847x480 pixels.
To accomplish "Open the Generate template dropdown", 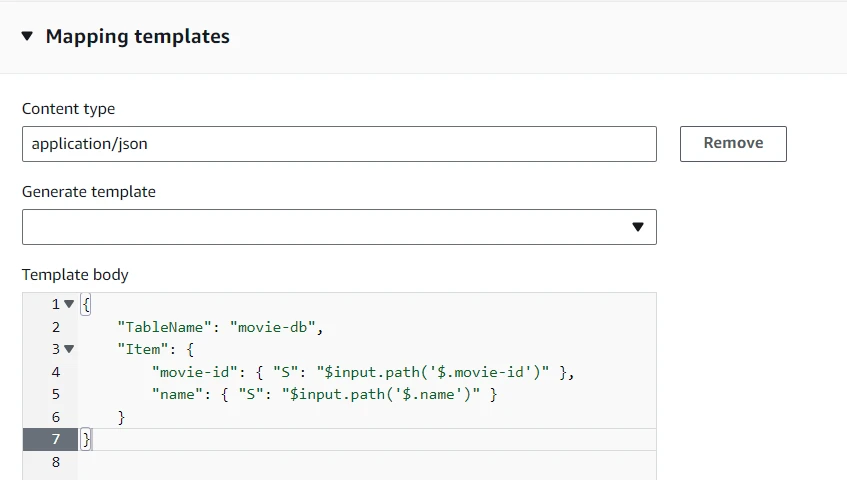I will pos(339,227).
